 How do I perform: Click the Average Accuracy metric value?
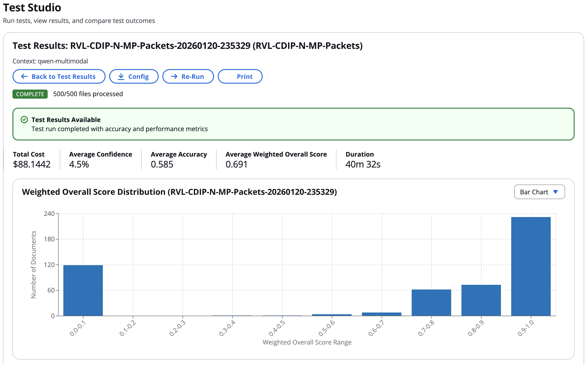tap(162, 164)
